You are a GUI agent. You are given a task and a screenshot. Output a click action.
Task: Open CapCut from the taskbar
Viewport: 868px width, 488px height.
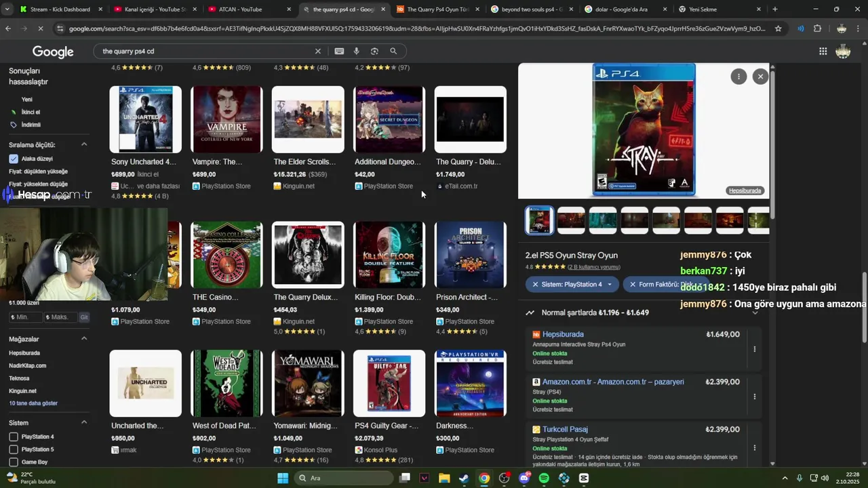tap(584, 478)
